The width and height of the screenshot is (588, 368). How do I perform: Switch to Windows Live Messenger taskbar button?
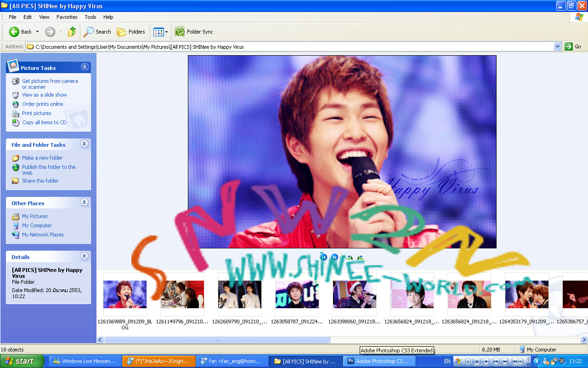85,361
